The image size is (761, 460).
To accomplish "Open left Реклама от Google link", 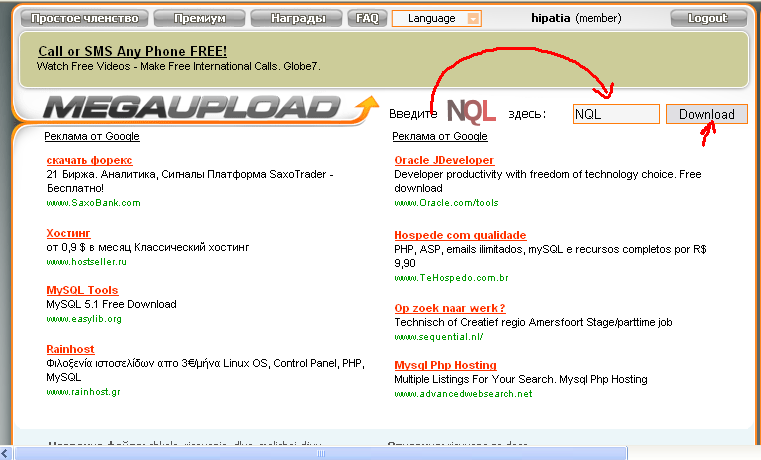I will click(x=92, y=136).
